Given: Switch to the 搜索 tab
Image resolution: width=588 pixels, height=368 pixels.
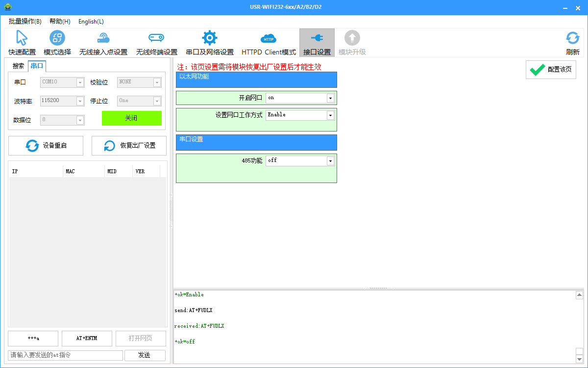Looking at the screenshot, I should pyautogui.click(x=19, y=66).
